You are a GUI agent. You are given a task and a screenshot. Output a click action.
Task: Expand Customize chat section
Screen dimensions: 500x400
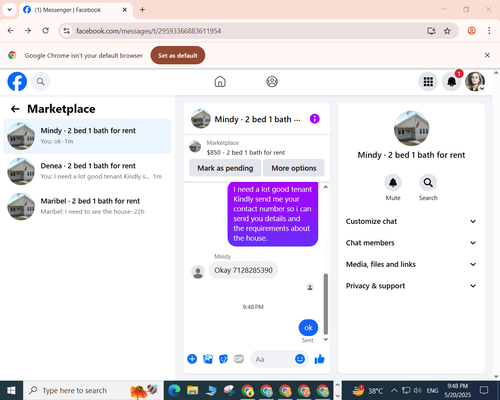(411, 221)
